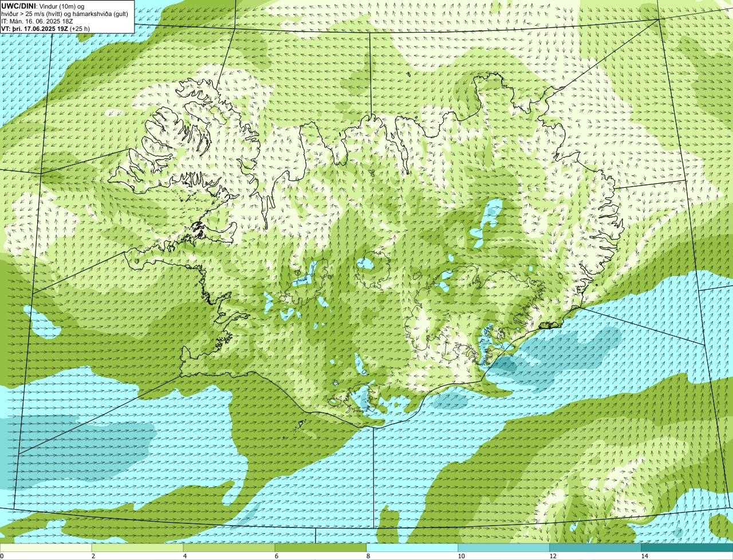Click the legend value label "10"
This screenshot has height=560, width=733.
461,556
